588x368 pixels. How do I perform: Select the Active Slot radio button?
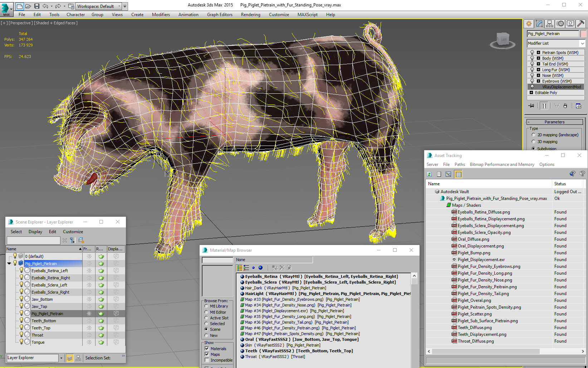pos(206,318)
